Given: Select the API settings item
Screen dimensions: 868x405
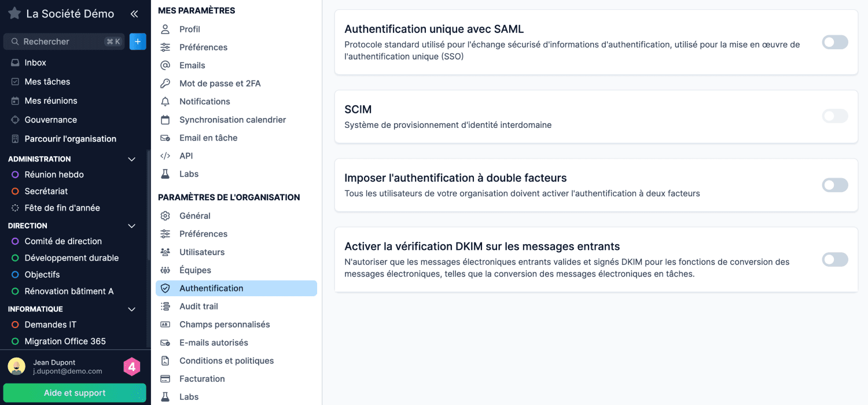Looking at the screenshot, I should point(186,156).
